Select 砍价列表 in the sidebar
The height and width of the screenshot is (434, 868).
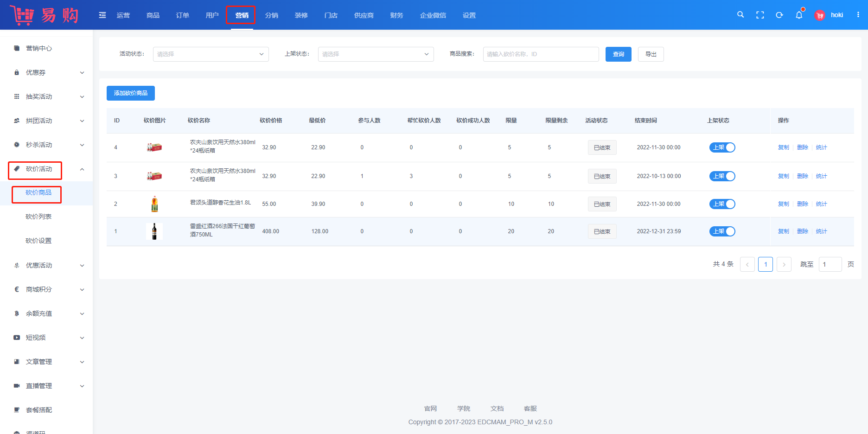point(38,217)
